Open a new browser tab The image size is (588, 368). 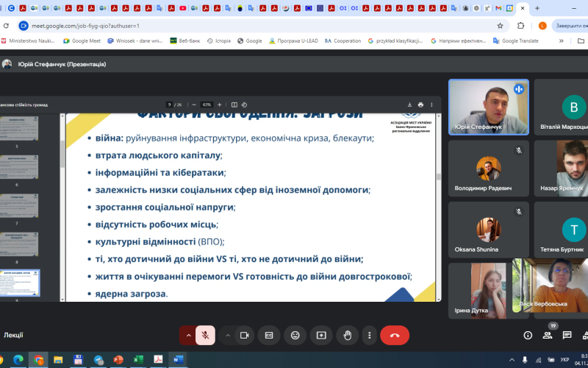coord(537,8)
